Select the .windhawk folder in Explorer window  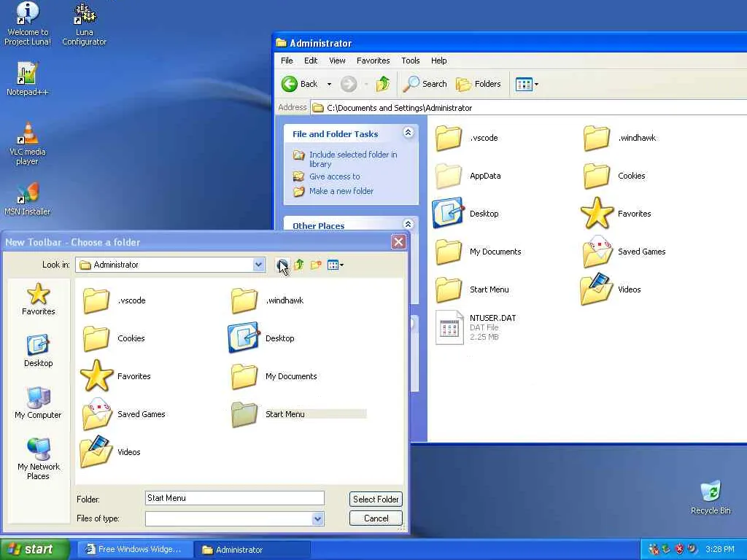(620, 138)
